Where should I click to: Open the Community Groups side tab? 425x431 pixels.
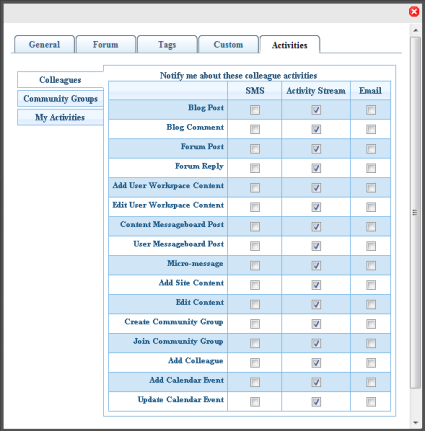tap(60, 99)
